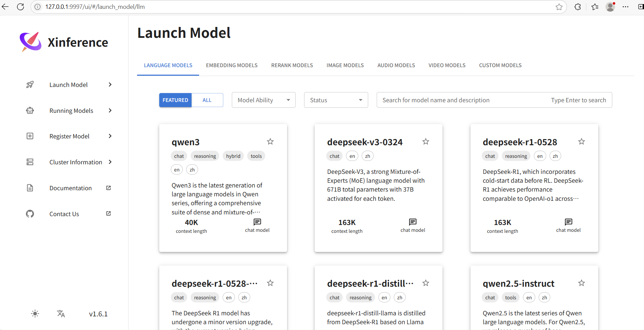This screenshot has height=330, width=644.
Task: Open Cluster Information in sidebar
Action: 76,162
